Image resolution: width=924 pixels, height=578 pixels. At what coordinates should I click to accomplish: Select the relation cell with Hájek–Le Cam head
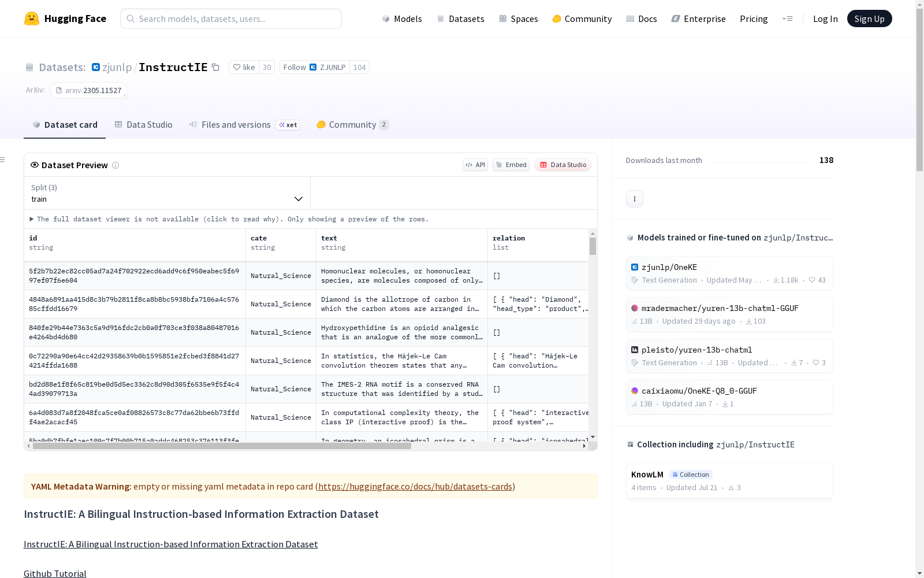click(x=538, y=361)
